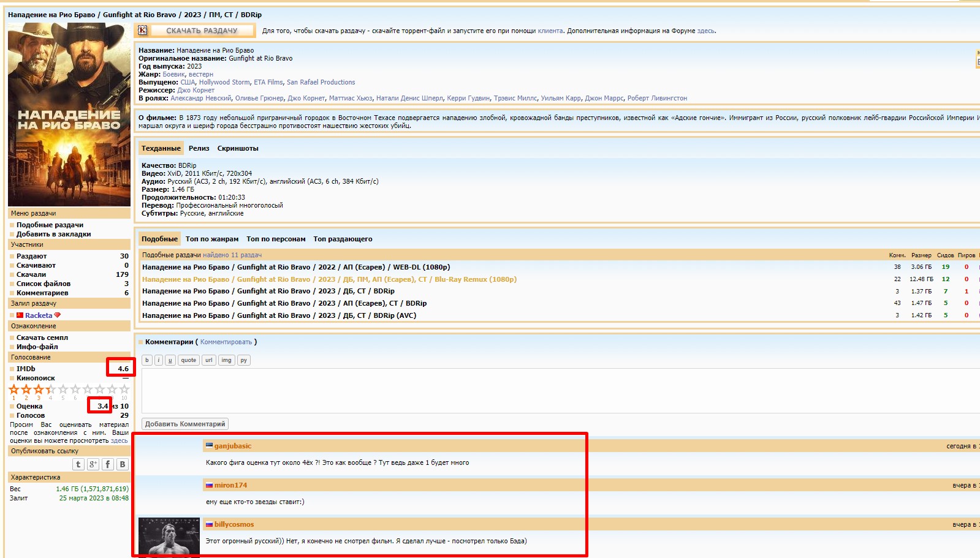
Task: Add torrent via Добавить в закладки
Action: [53, 234]
